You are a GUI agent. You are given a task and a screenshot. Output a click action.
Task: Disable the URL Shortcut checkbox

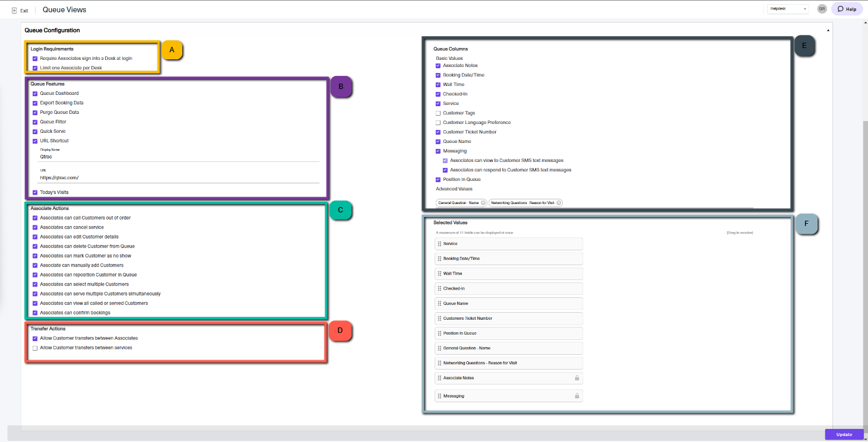(35, 141)
